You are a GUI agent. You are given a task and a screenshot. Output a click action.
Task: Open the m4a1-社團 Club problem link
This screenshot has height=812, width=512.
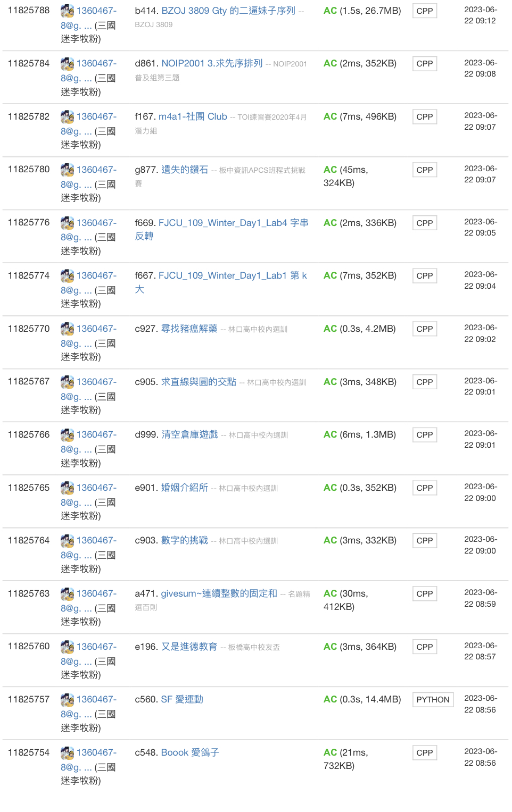coord(193,116)
